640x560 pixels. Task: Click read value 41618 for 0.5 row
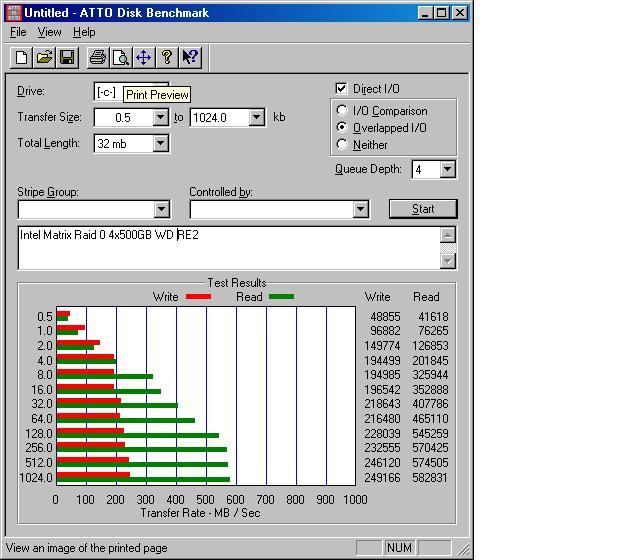coord(433,317)
